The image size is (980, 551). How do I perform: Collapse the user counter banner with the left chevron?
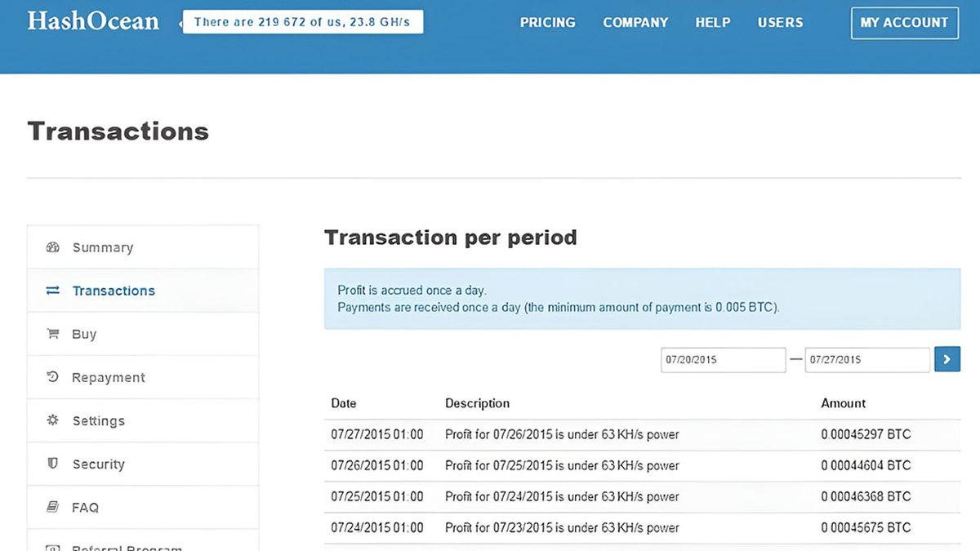coord(180,23)
